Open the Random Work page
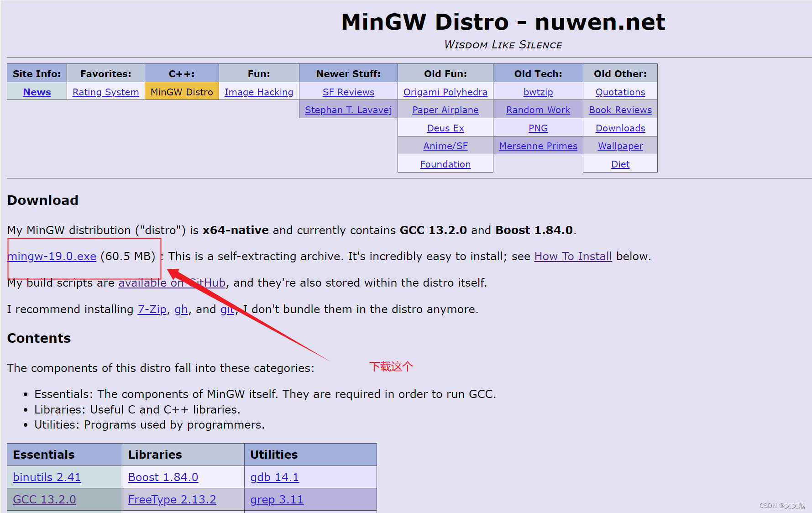The width and height of the screenshot is (812, 513). [x=538, y=110]
